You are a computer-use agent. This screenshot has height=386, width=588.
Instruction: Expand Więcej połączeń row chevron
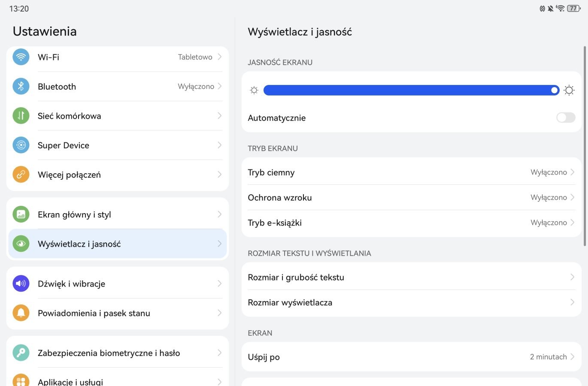[x=219, y=175]
